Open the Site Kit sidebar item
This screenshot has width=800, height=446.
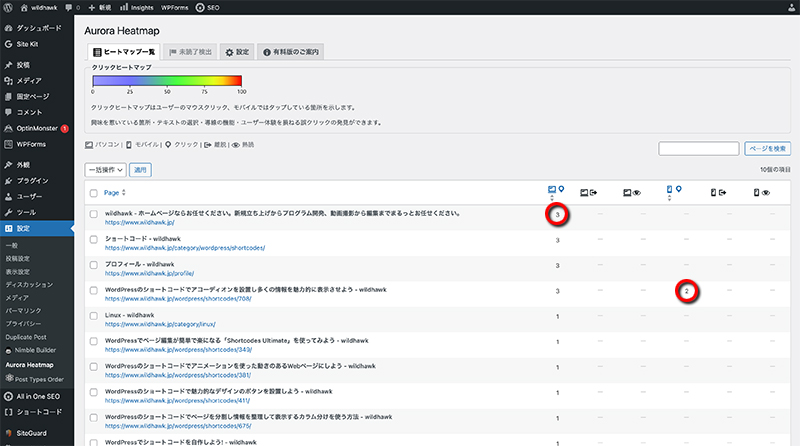pyautogui.click(x=30, y=44)
